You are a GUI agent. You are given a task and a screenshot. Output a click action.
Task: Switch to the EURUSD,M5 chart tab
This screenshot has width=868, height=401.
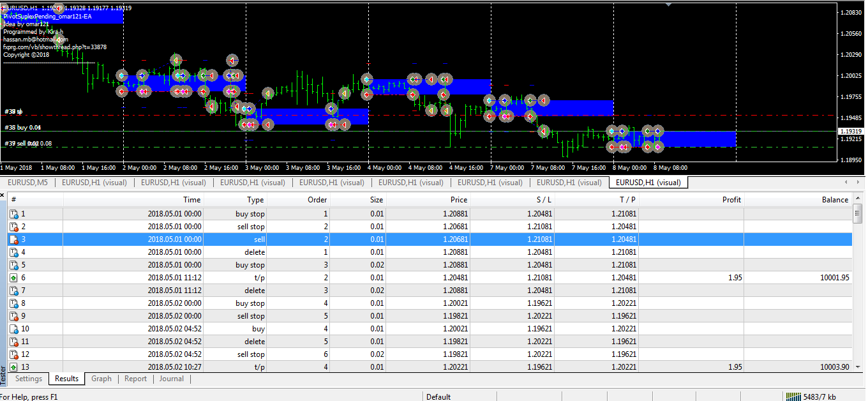coord(27,183)
